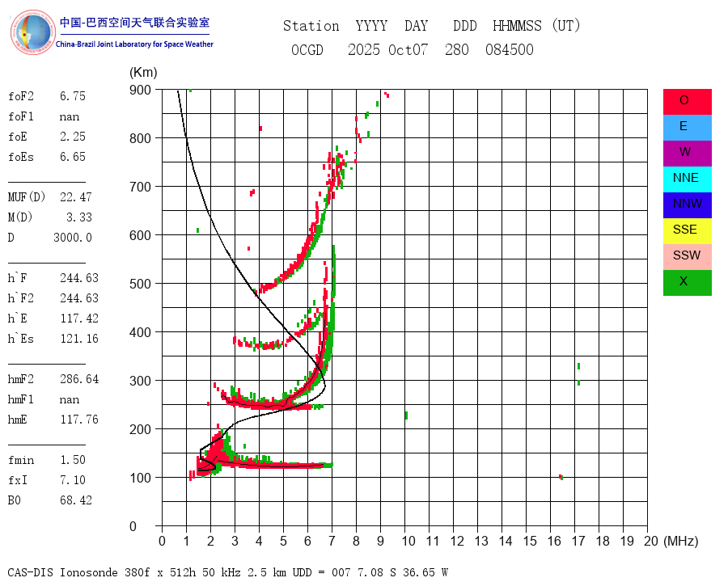Click the fmin value 1.50
Viewport: 728px width, 582px height.
(73, 460)
